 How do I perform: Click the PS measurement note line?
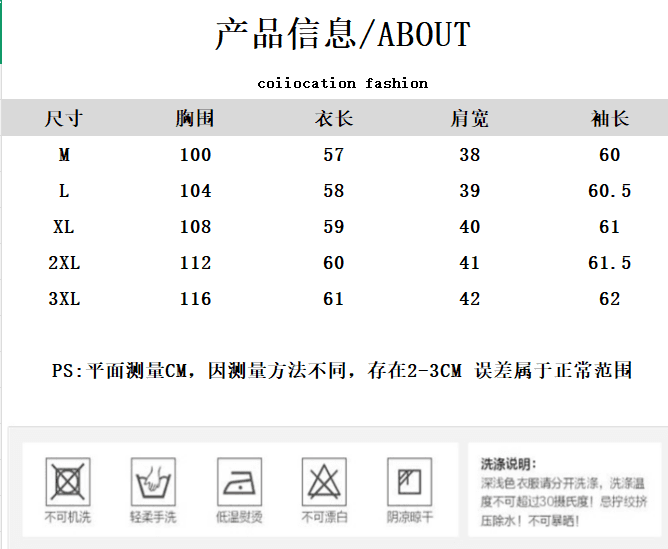click(342, 371)
